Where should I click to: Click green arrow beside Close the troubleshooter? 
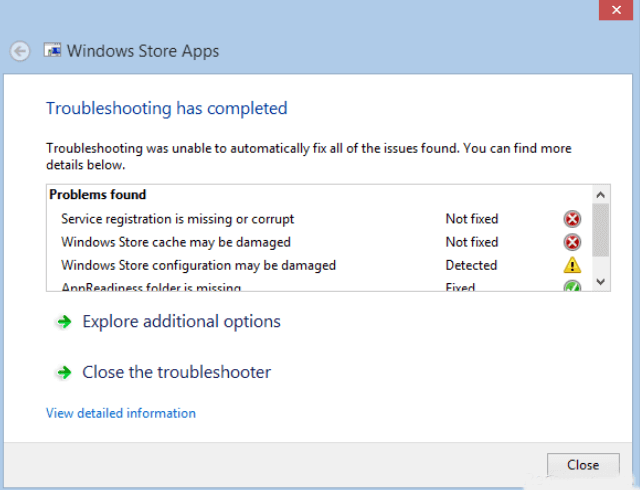64,372
